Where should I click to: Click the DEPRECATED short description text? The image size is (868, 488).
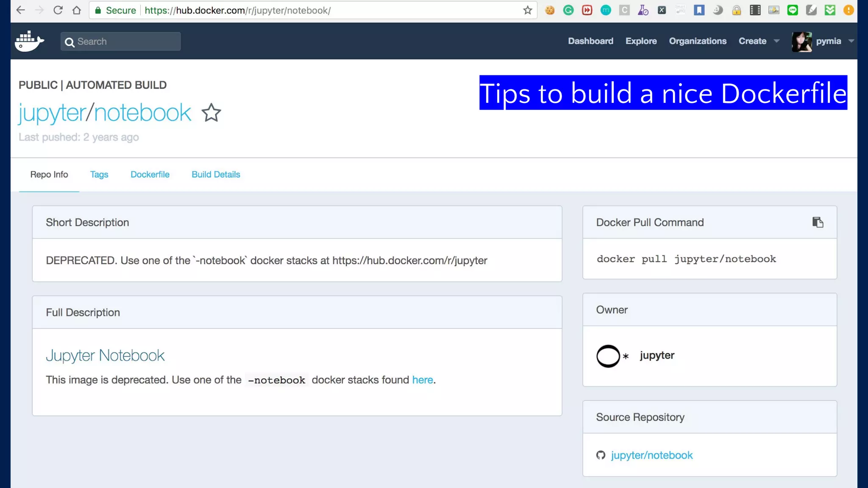267,261
